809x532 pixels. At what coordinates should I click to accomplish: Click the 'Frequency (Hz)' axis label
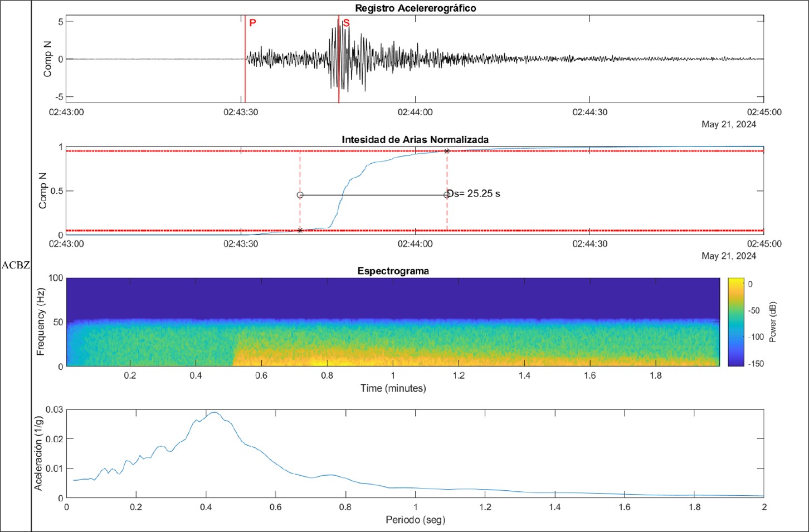click(40, 322)
